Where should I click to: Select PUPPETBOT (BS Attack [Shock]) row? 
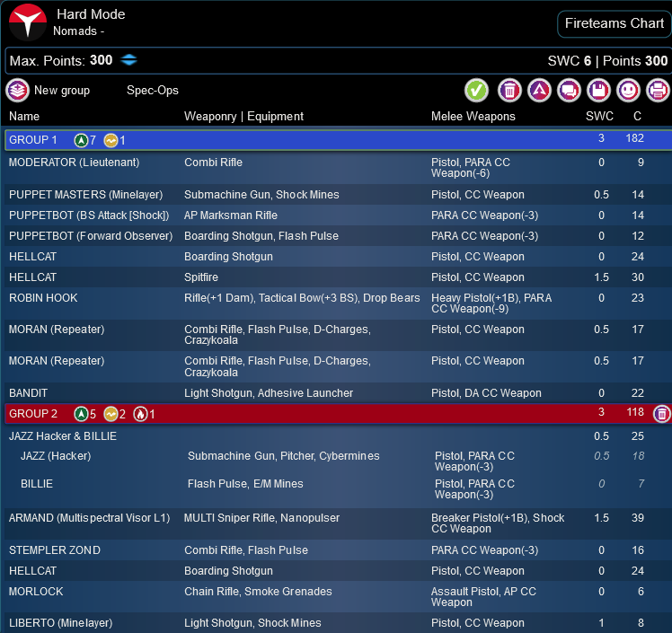point(338,215)
